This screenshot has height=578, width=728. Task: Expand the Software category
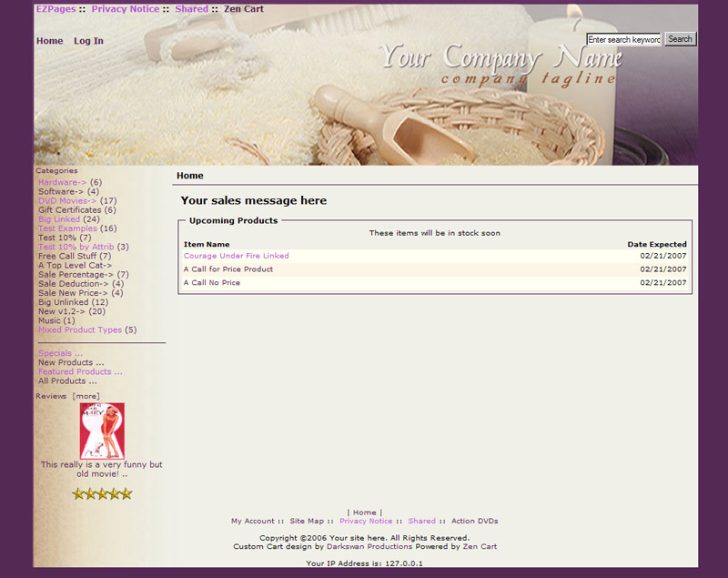60,192
